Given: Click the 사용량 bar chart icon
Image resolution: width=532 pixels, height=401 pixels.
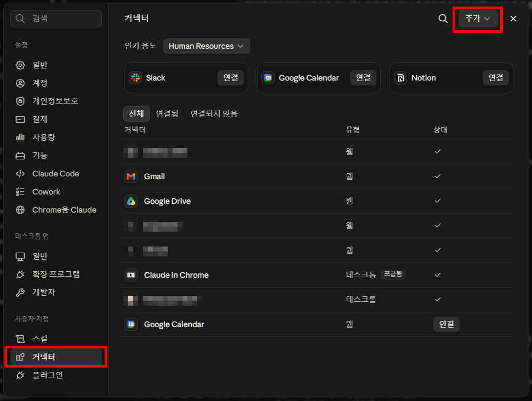Looking at the screenshot, I should point(20,137).
